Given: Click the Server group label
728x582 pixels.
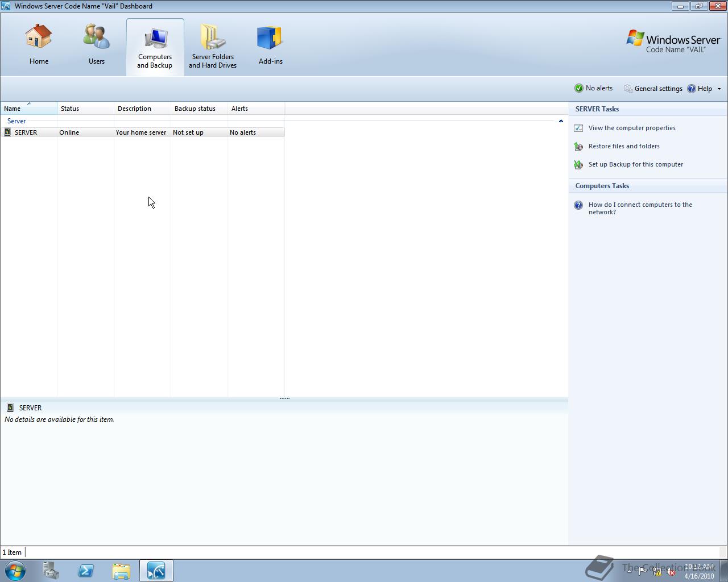Looking at the screenshot, I should click(16, 121).
